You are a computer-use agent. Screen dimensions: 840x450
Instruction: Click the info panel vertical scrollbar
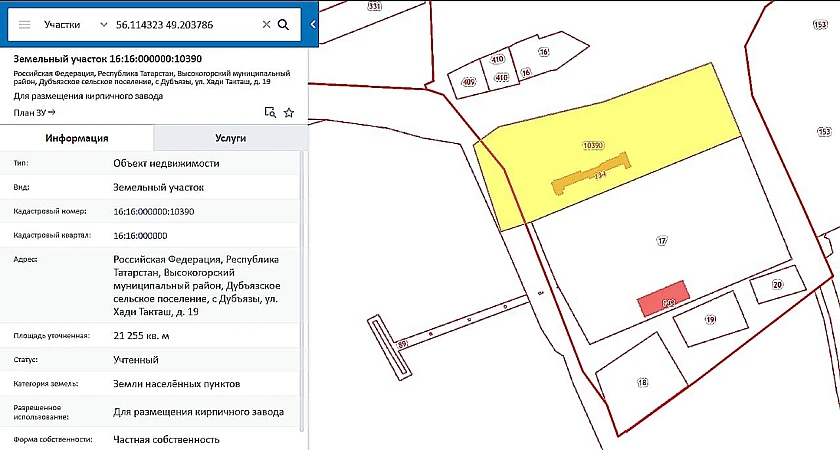[x=302, y=300]
